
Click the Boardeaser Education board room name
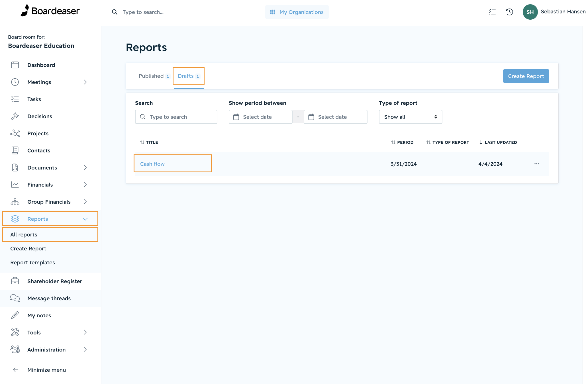click(41, 46)
